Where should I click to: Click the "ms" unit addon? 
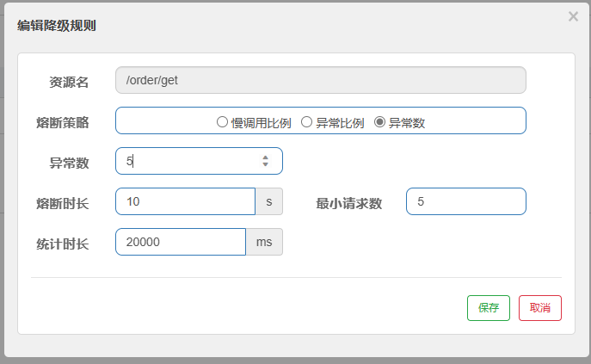click(x=264, y=242)
